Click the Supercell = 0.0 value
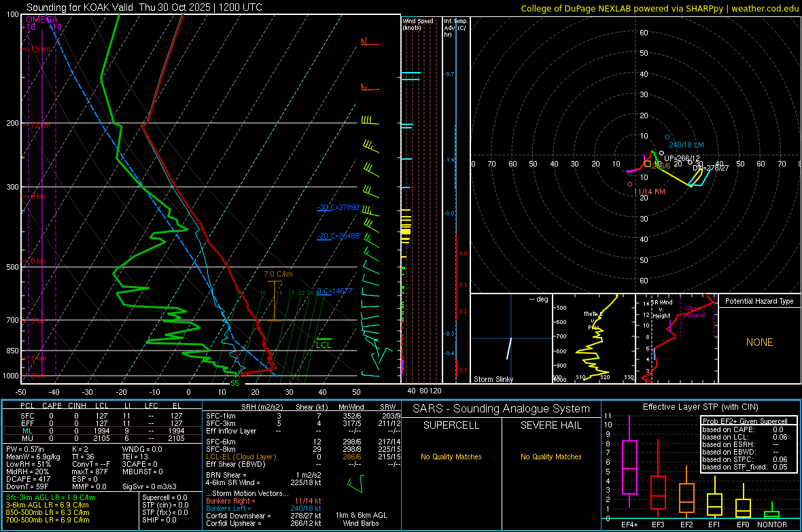 point(164,497)
